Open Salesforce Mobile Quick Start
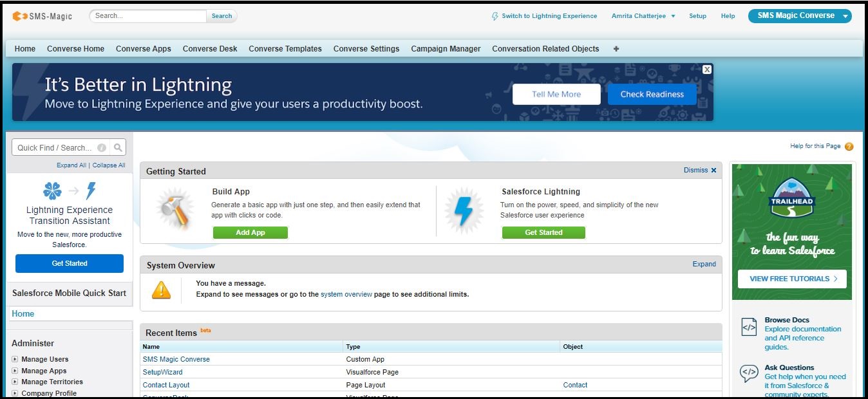Screen dimensions: 868x399 70,293
